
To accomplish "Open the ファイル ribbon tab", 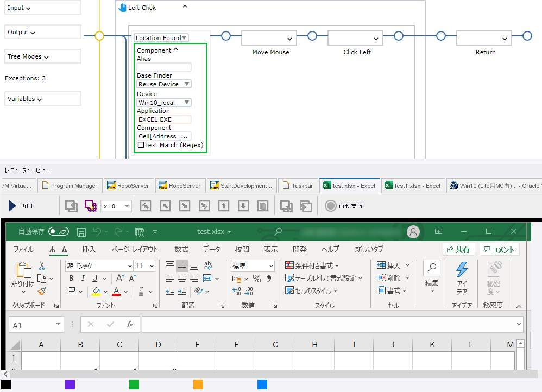I will tap(23, 249).
